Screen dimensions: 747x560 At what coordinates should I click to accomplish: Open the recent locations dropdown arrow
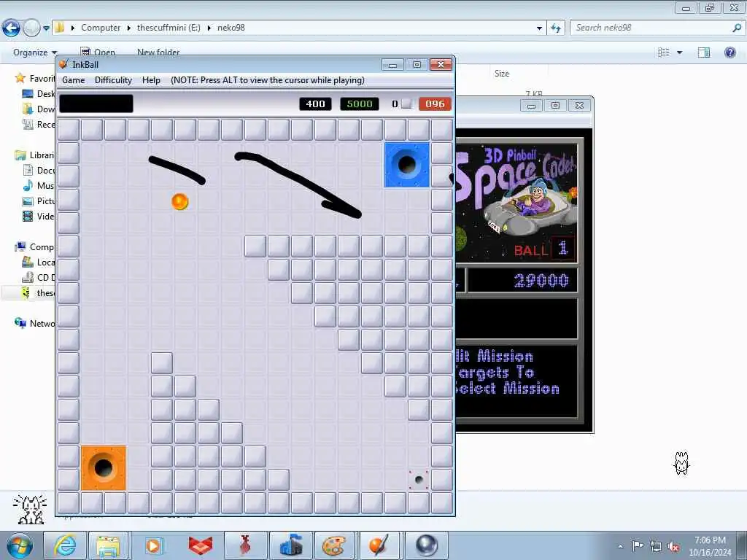click(x=46, y=28)
